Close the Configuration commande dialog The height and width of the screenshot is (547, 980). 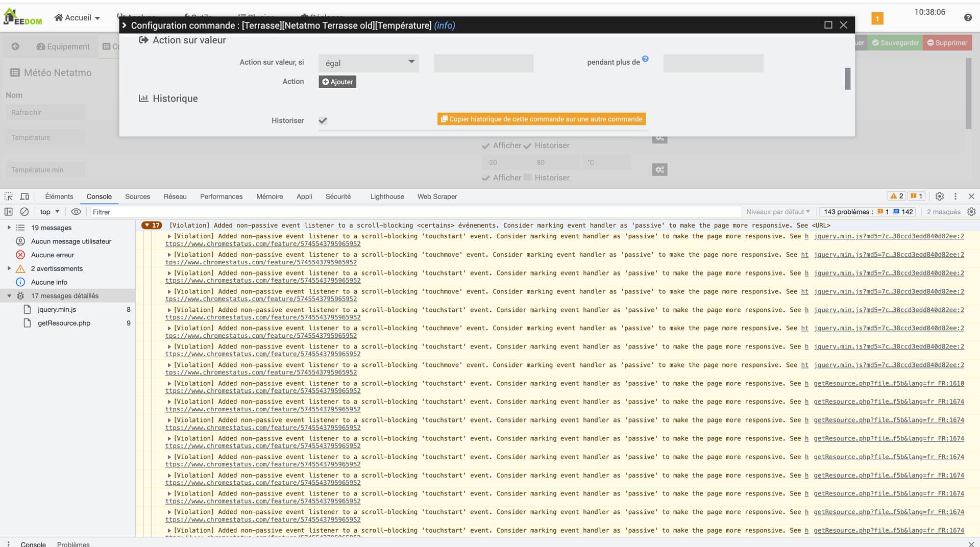[843, 25]
